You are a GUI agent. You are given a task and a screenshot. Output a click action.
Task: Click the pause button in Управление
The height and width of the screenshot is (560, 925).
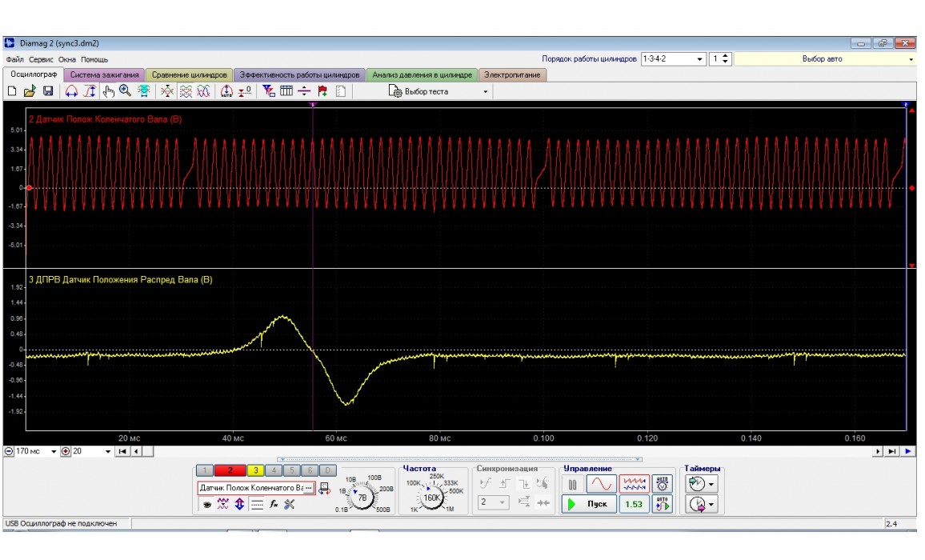tap(572, 484)
